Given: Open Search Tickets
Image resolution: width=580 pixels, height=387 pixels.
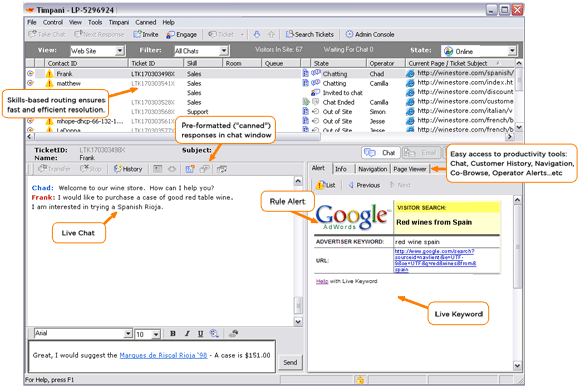Looking at the screenshot, I should (x=310, y=34).
